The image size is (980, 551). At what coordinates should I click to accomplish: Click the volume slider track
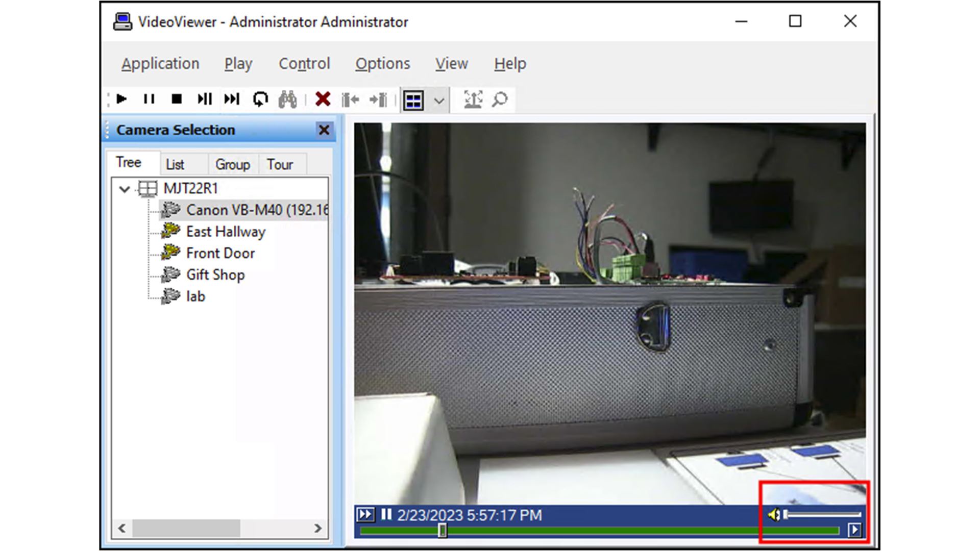(827, 514)
